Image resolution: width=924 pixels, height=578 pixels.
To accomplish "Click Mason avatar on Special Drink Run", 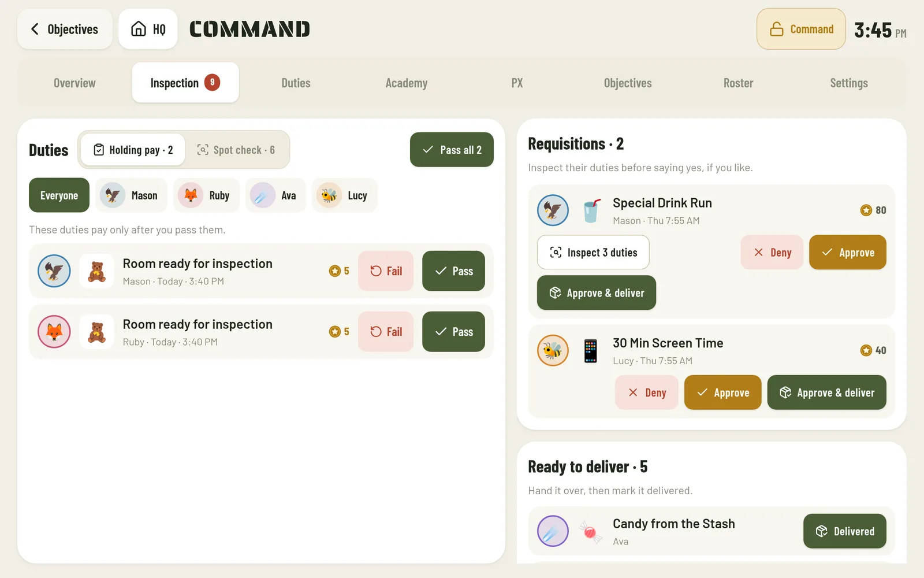I will click(x=553, y=210).
